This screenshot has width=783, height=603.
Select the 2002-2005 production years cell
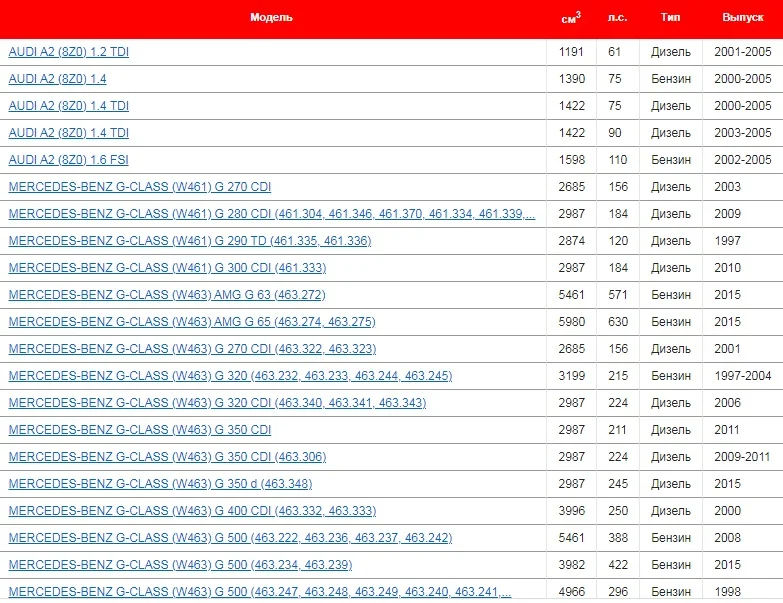(x=743, y=160)
